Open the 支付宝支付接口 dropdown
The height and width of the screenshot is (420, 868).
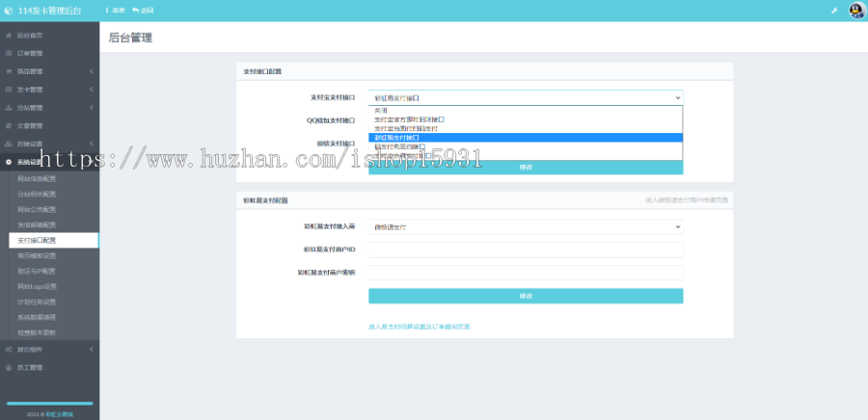[x=526, y=97]
